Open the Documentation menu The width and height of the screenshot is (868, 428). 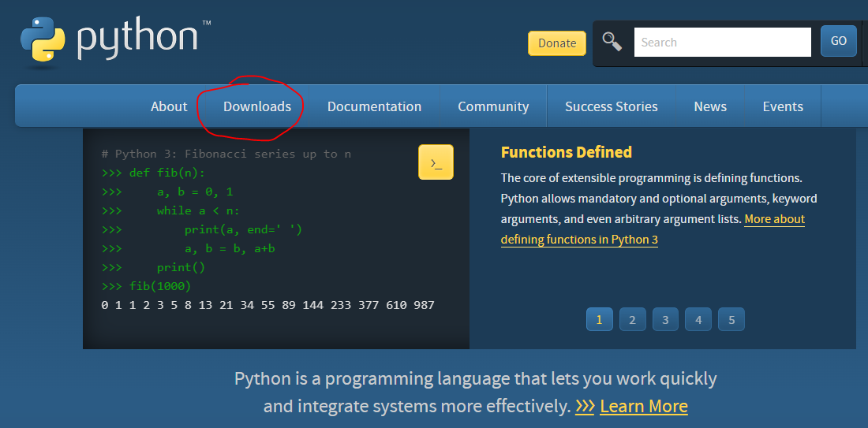click(374, 106)
